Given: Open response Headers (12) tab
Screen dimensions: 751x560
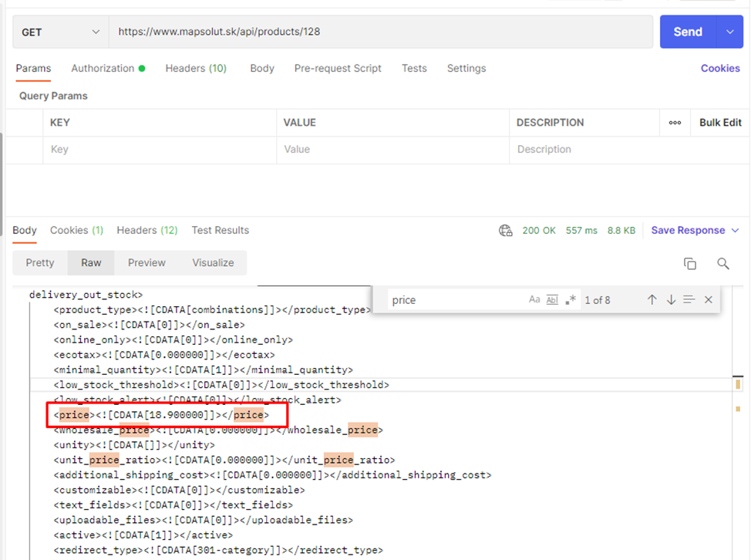Looking at the screenshot, I should (147, 231).
